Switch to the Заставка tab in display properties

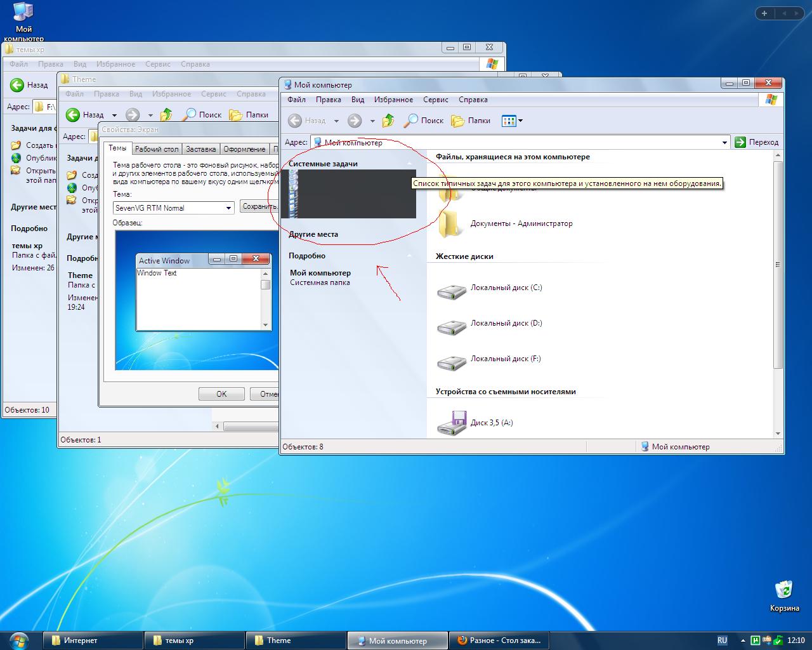200,149
